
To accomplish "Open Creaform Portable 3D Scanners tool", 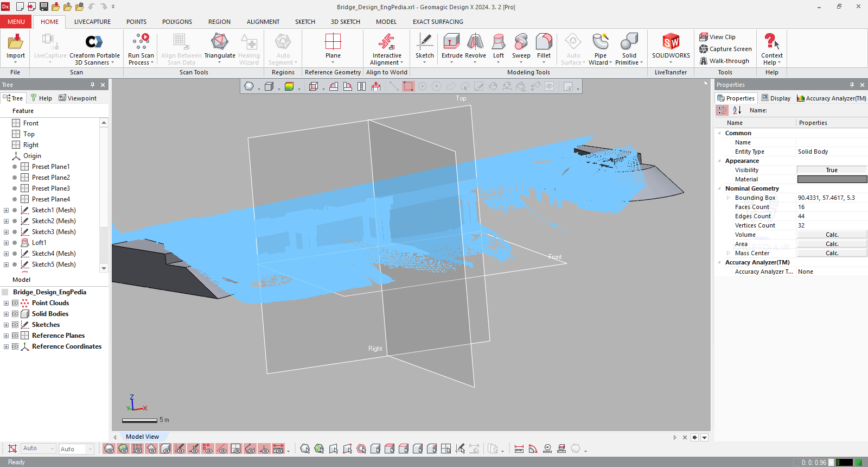I will point(94,48).
